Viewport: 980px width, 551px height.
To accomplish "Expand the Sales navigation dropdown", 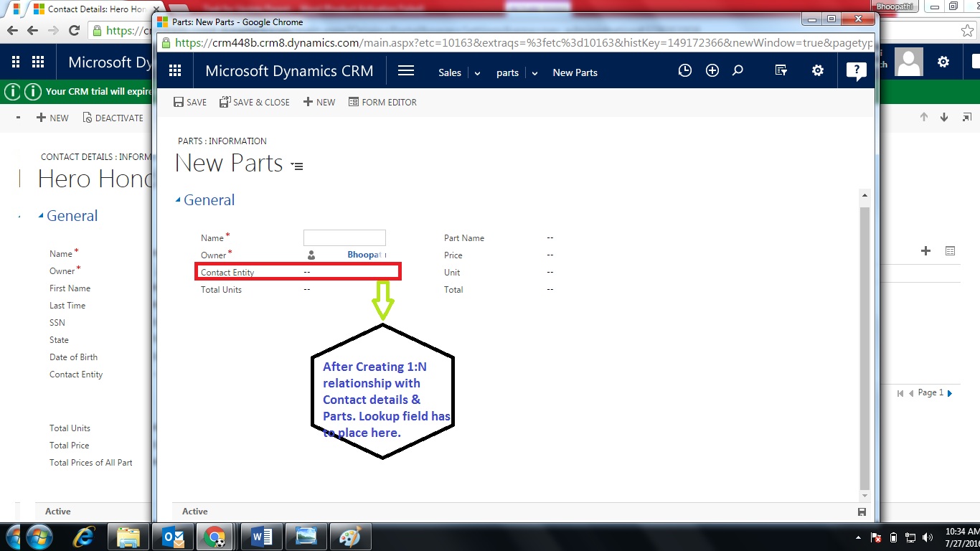I will pyautogui.click(x=476, y=72).
